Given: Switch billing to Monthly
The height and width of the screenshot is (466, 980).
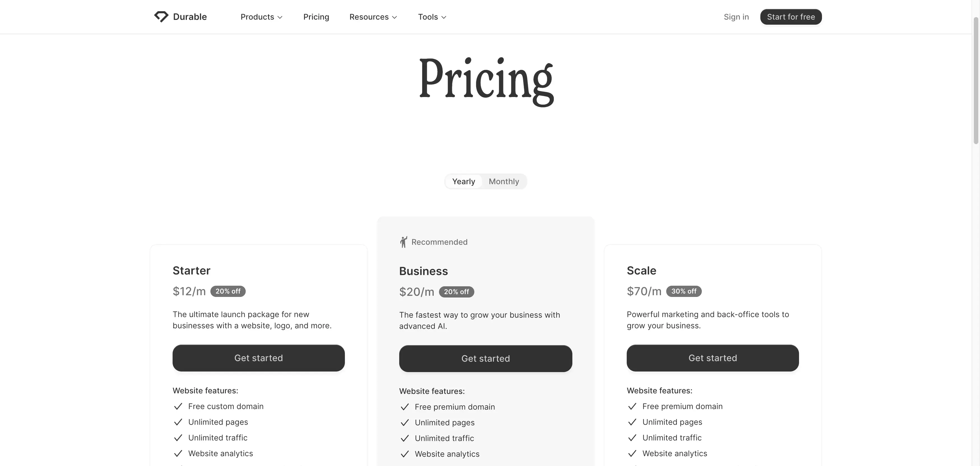Looking at the screenshot, I should coord(504,181).
